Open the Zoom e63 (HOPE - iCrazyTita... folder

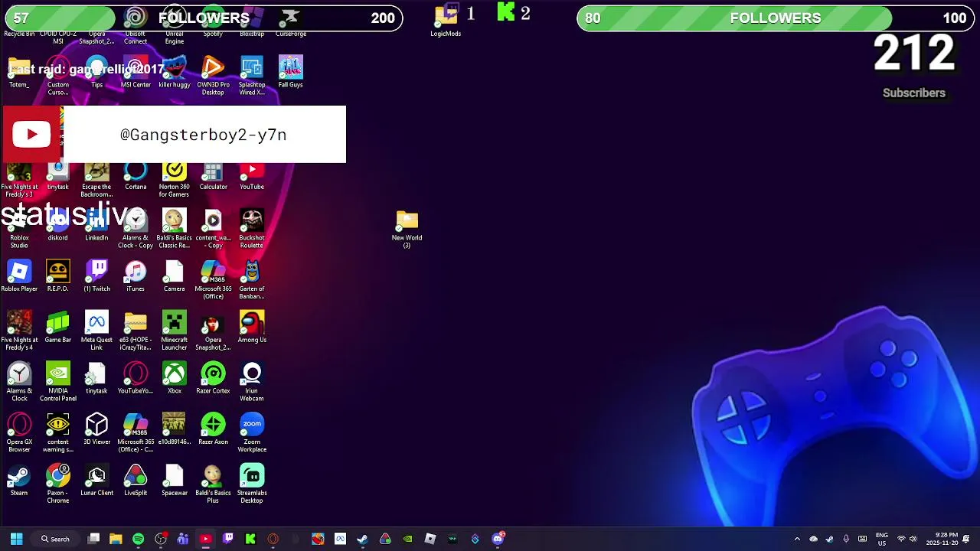click(136, 331)
